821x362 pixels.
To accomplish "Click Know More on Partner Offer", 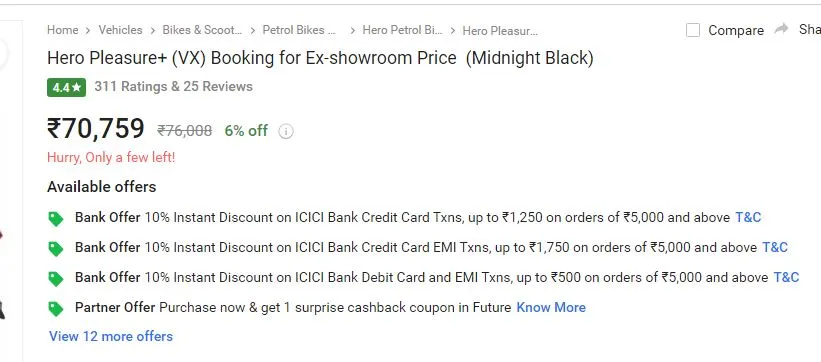I will 551,307.
